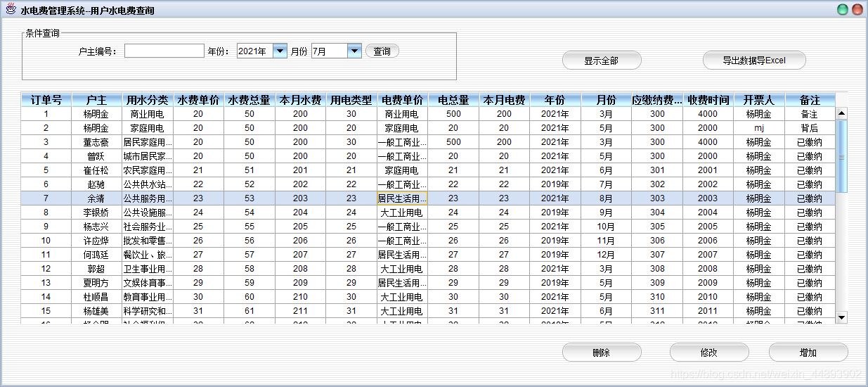Click the 订单号 column header
Viewport: 868px width, 387px height.
click(x=46, y=100)
